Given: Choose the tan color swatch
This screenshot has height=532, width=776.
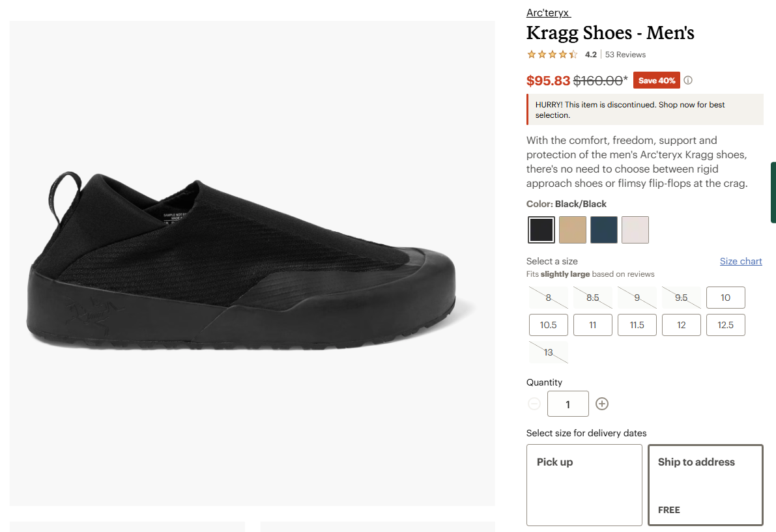Looking at the screenshot, I should tap(573, 230).
